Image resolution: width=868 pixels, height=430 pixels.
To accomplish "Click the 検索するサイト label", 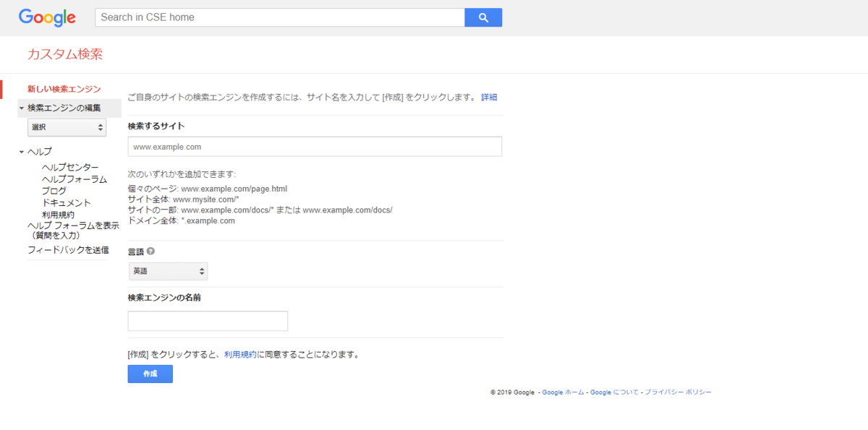I will click(156, 126).
